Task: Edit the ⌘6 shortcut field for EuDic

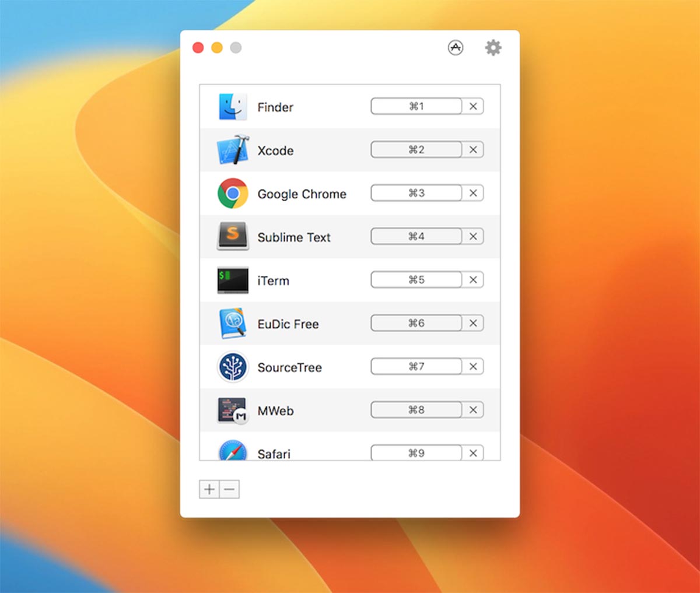Action: click(416, 323)
